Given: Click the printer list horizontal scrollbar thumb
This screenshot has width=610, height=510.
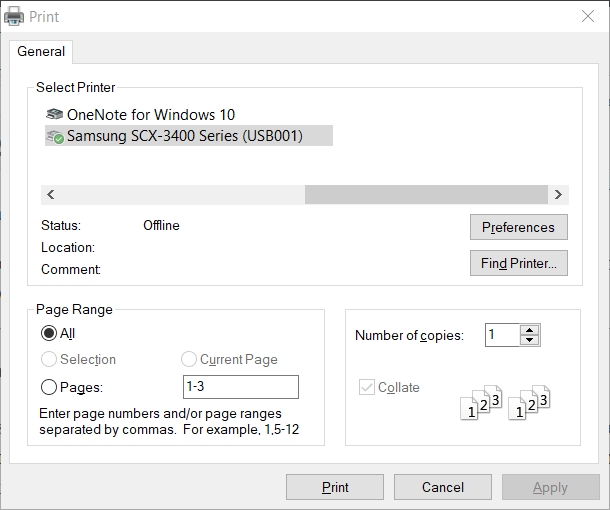Looking at the screenshot, I should (x=426, y=195).
